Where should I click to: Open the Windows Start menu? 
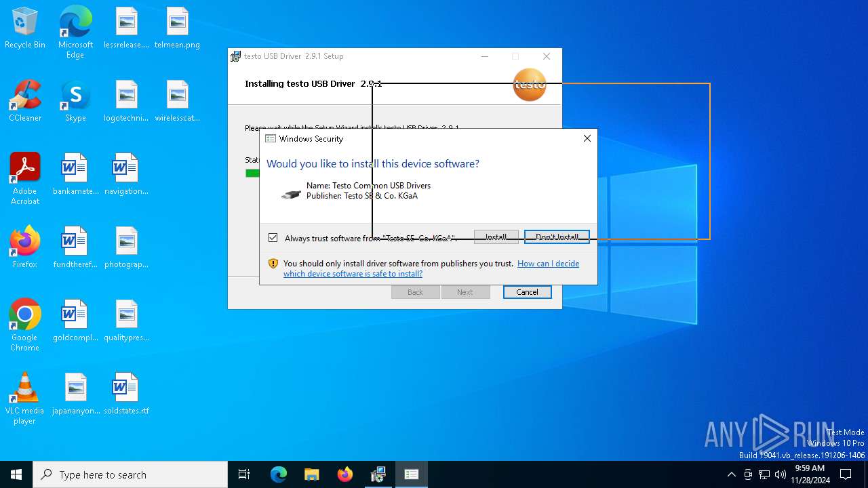click(16, 474)
